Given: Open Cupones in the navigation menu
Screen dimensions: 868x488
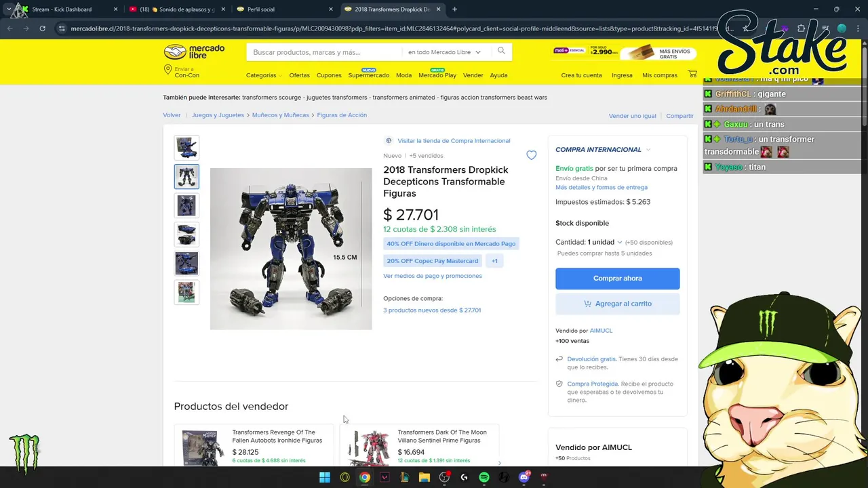Looking at the screenshot, I should [x=329, y=75].
